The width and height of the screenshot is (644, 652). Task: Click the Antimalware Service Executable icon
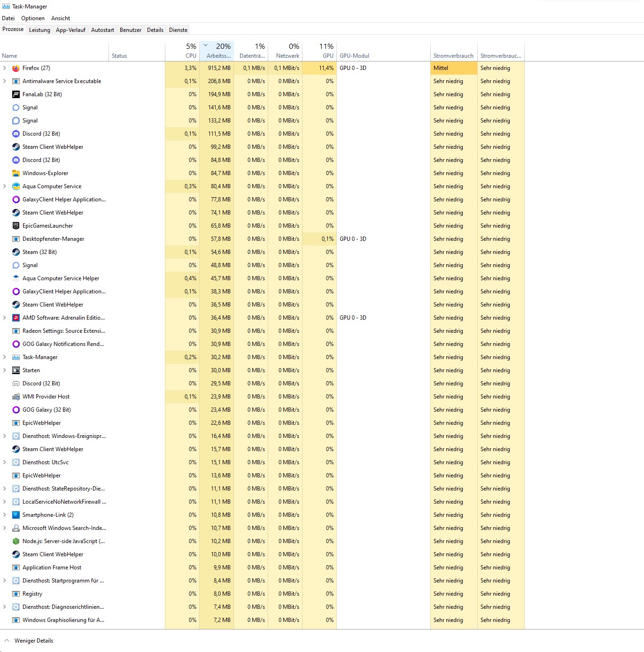click(16, 81)
